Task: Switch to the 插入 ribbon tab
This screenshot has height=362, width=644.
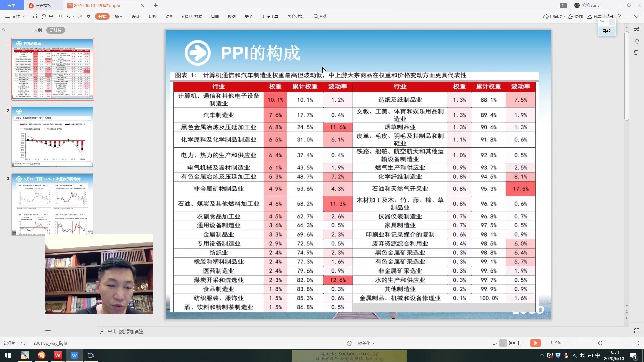Action: tap(119, 16)
